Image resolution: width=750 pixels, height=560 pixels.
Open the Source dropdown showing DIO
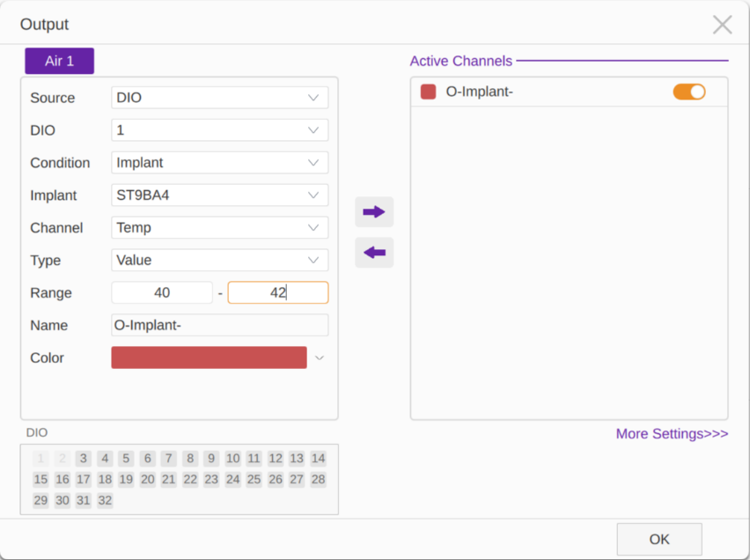pyautogui.click(x=220, y=98)
